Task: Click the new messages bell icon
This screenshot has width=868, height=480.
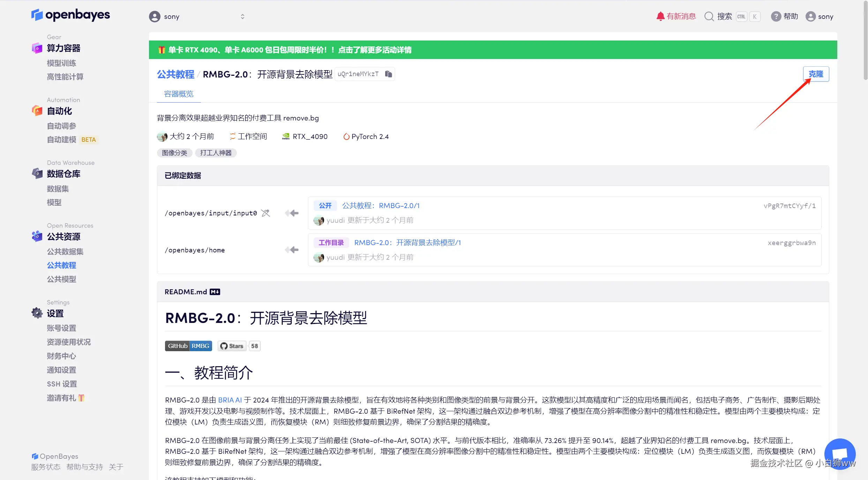Action: coord(660,16)
